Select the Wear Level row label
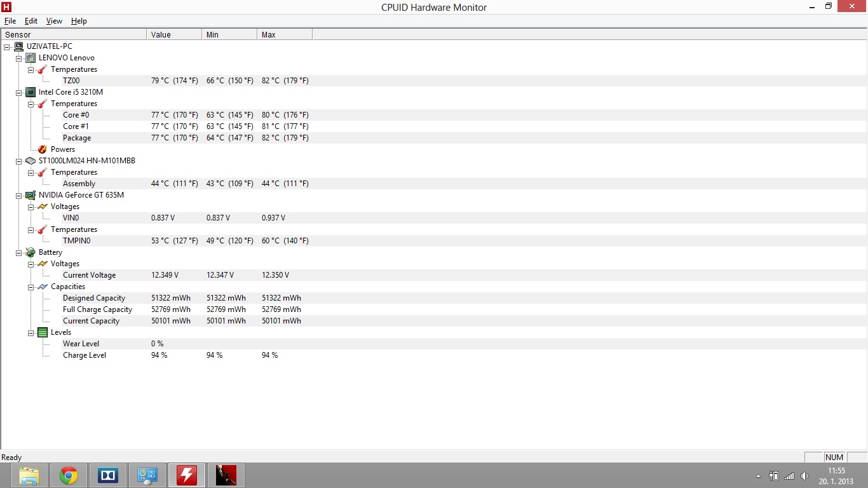868x488 pixels. point(81,344)
